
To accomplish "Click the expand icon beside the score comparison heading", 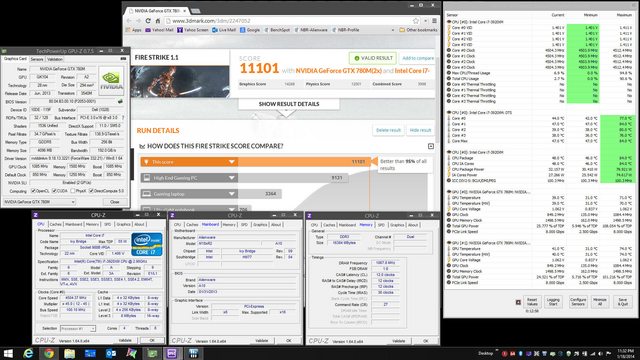I will coord(431,146).
